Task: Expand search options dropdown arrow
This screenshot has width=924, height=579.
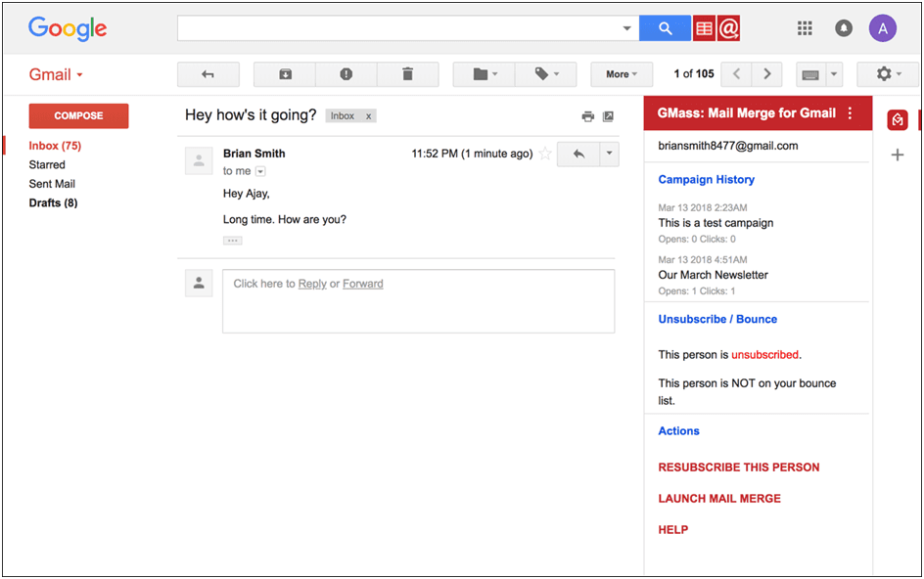Action: point(627,28)
